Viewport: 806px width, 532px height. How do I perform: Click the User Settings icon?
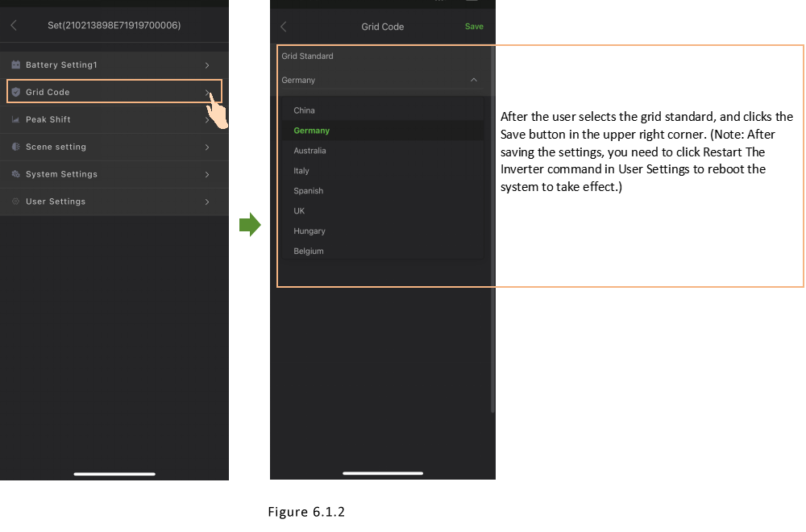[x=15, y=202]
